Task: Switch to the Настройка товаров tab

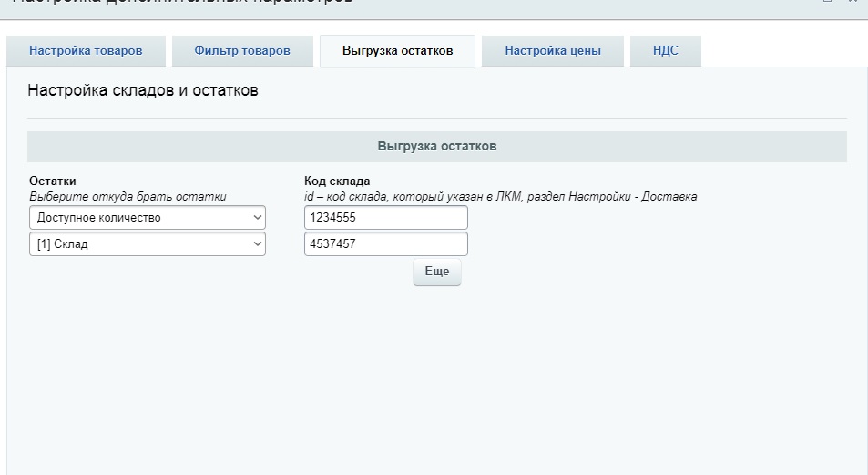Action: point(86,51)
